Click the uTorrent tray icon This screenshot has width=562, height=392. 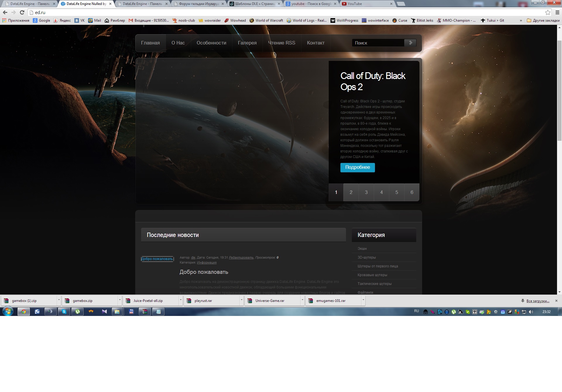tap(454, 312)
